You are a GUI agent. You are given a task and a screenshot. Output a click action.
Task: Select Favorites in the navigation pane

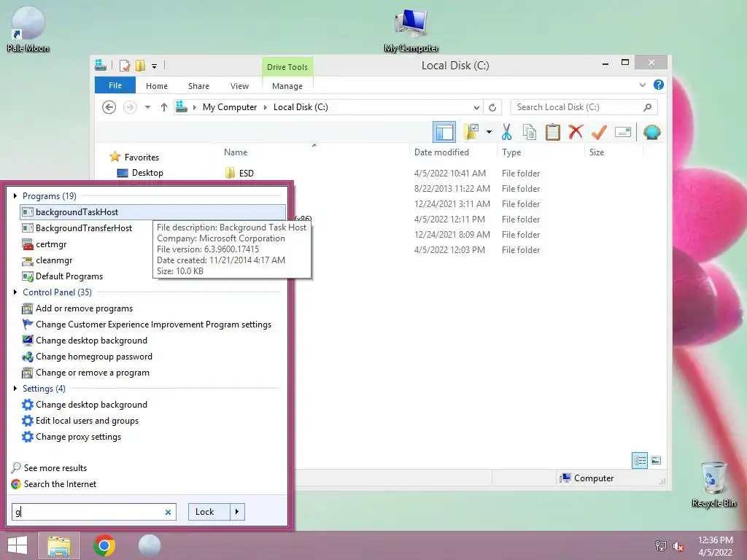coord(134,157)
